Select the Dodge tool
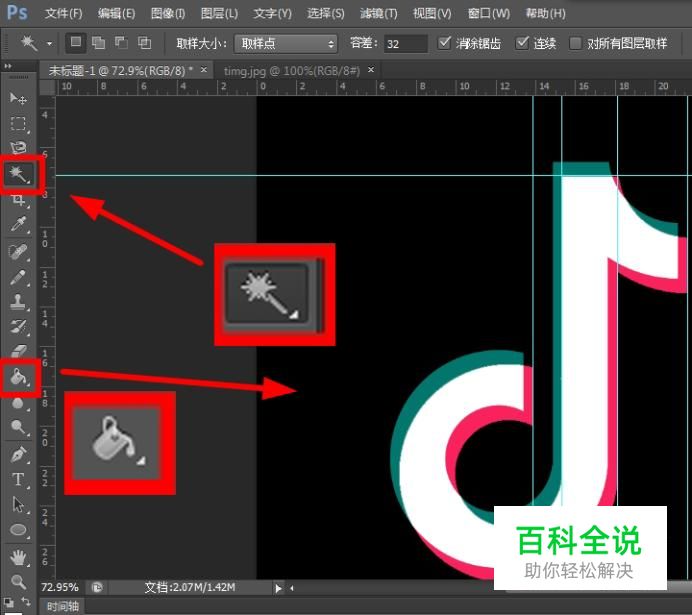This screenshot has width=692, height=615. click(18, 427)
